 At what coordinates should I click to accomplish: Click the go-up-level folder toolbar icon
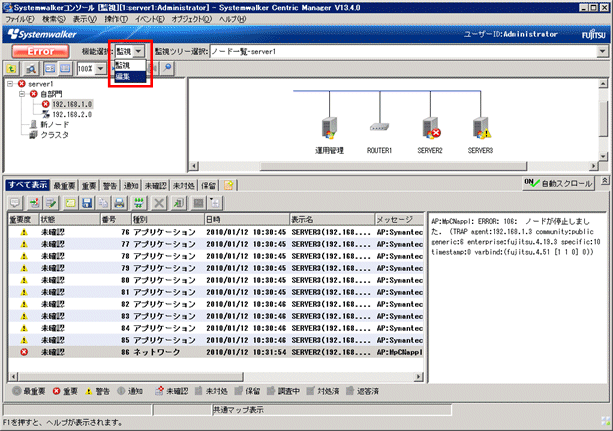click(x=12, y=69)
